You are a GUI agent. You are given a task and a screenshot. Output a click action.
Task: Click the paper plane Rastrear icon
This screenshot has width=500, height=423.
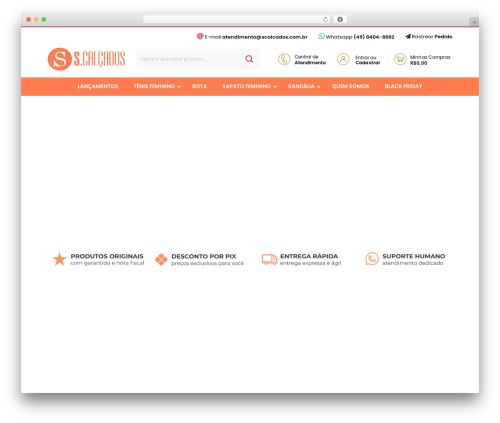pyautogui.click(x=408, y=36)
